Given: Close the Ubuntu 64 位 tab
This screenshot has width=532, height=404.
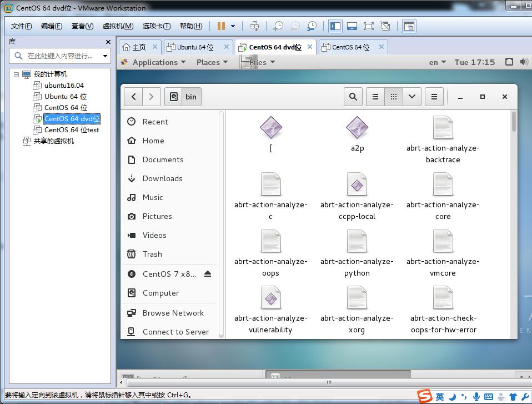Looking at the screenshot, I should pos(227,47).
